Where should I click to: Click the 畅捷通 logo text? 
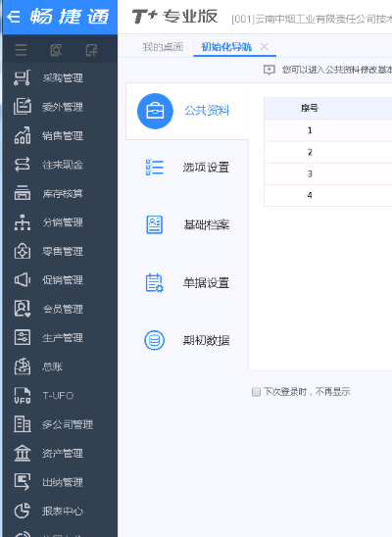(x=70, y=16)
